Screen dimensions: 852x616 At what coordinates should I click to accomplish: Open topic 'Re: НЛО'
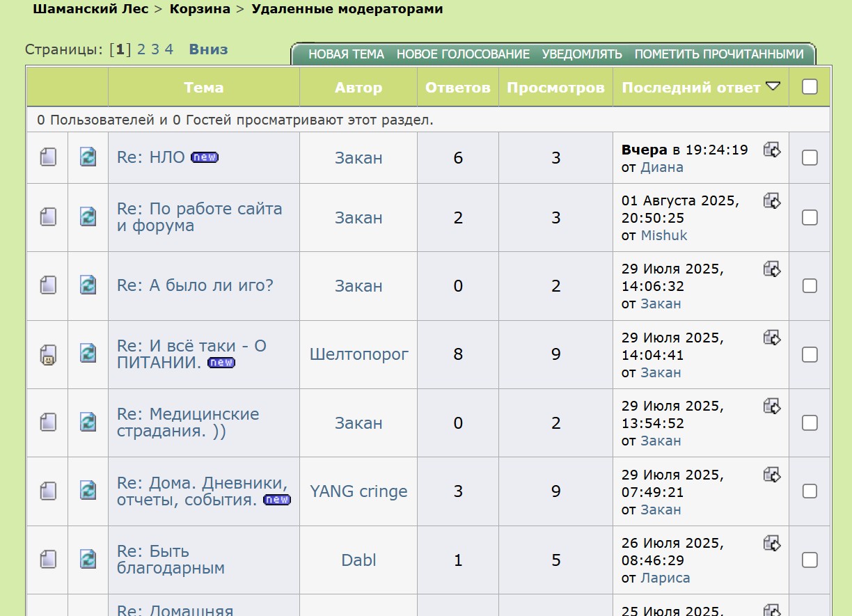tap(151, 157)
